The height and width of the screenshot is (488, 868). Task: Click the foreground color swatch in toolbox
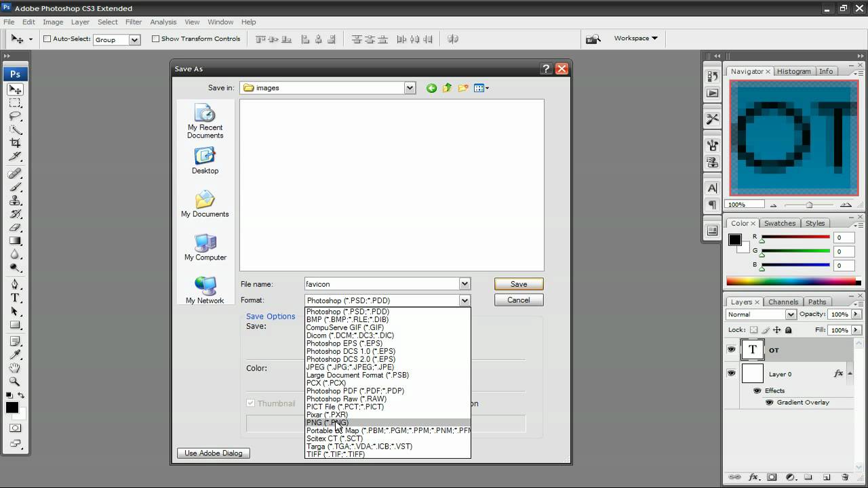click(x=12, y=407)
